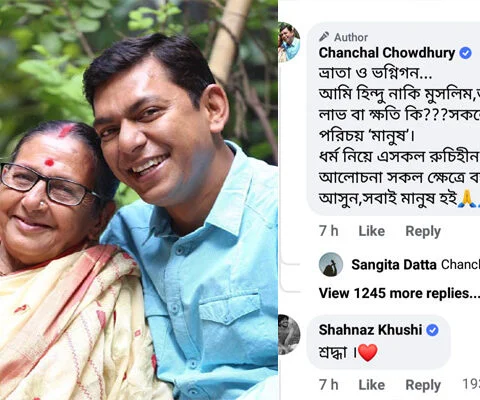This screenshot has height=400, width=480.
Task: Open Shahnaz Khushi's profile name link
Action: point(370,330)
